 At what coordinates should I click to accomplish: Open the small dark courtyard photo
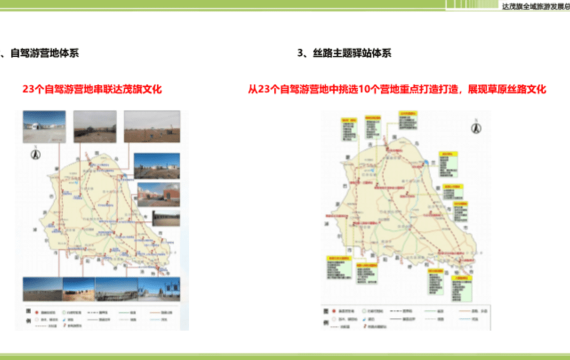(166, 218)
